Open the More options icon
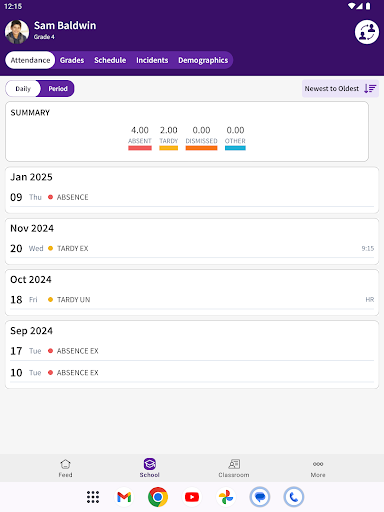384x512 pixels. point(318,464)
